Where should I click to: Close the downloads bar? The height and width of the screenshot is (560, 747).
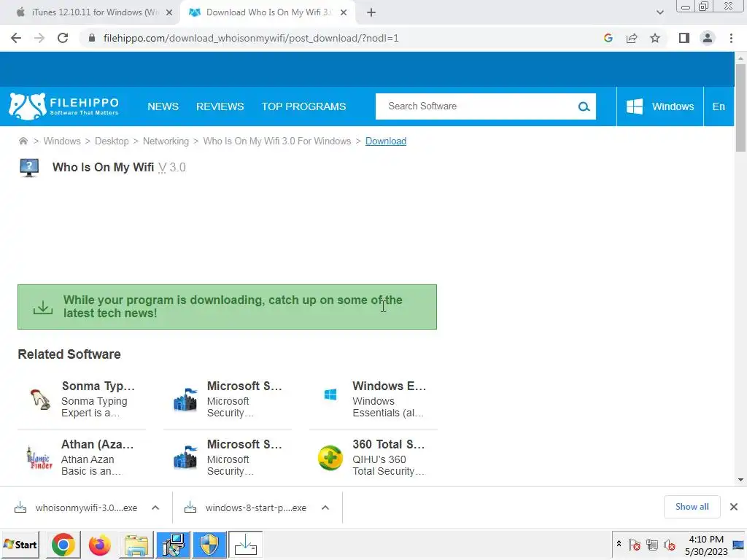734,507
